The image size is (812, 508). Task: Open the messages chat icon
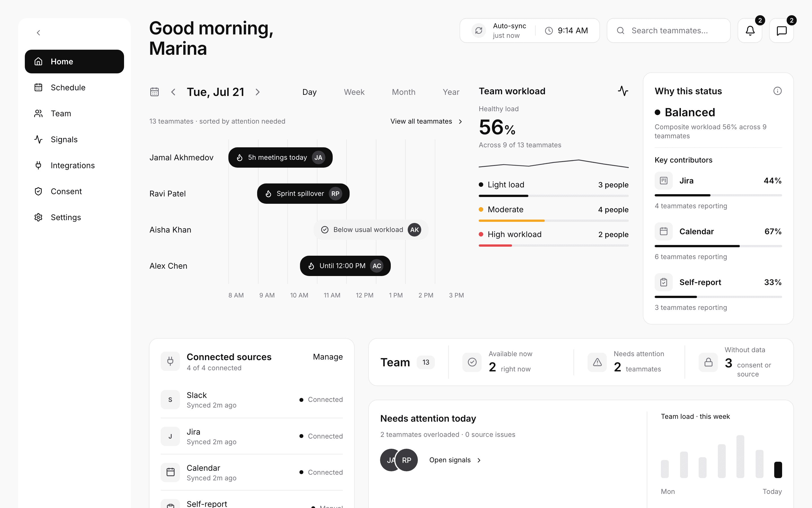782,30
